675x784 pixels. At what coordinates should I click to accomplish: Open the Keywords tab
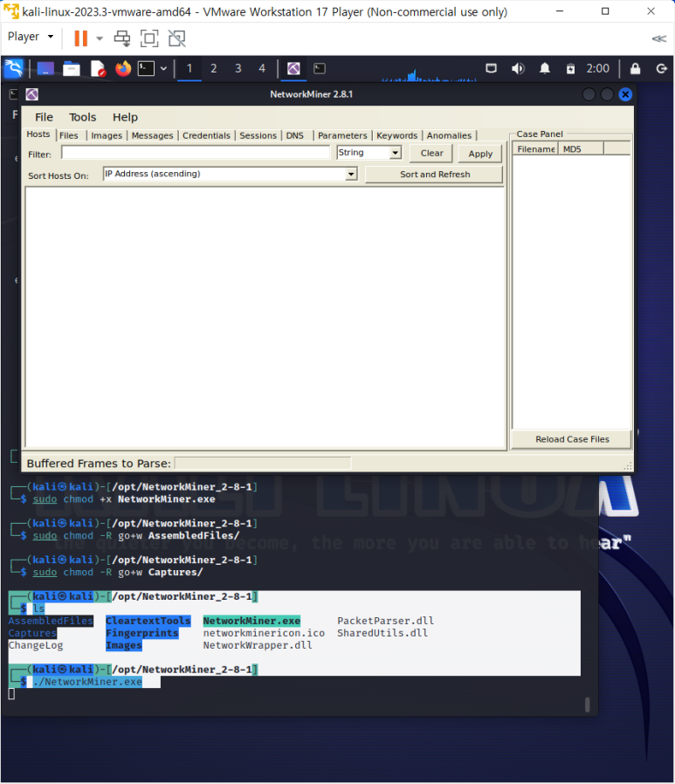coord(397,135)
